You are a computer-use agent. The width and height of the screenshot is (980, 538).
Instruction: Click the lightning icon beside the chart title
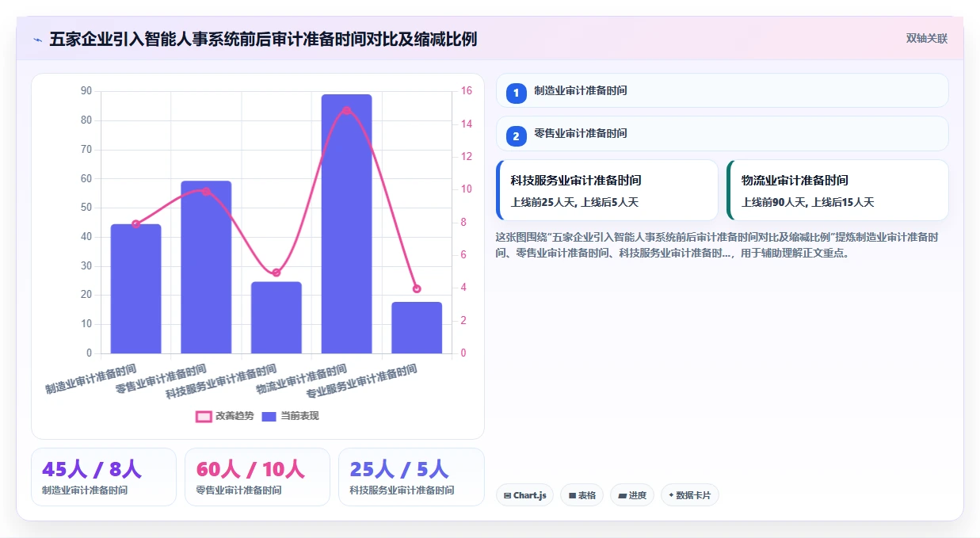(x=38, y=40)
